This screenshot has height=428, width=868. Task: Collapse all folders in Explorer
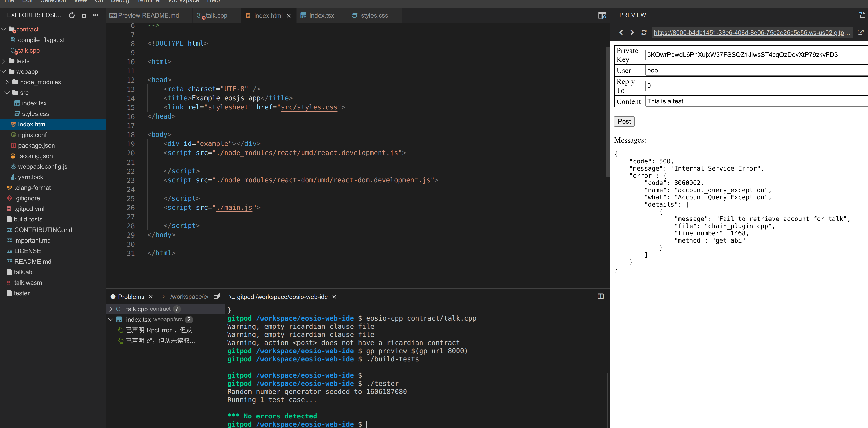pyautogui.click(x=85, y=15)
